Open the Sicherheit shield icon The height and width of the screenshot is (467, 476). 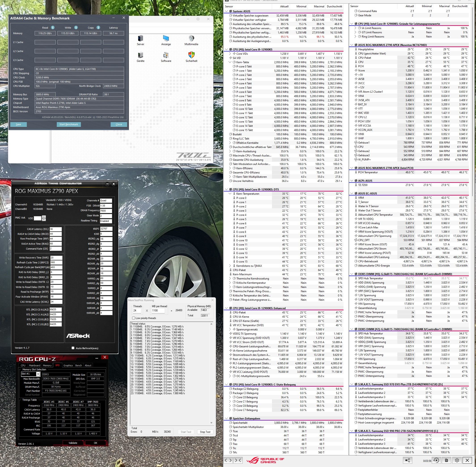(191, 55)
